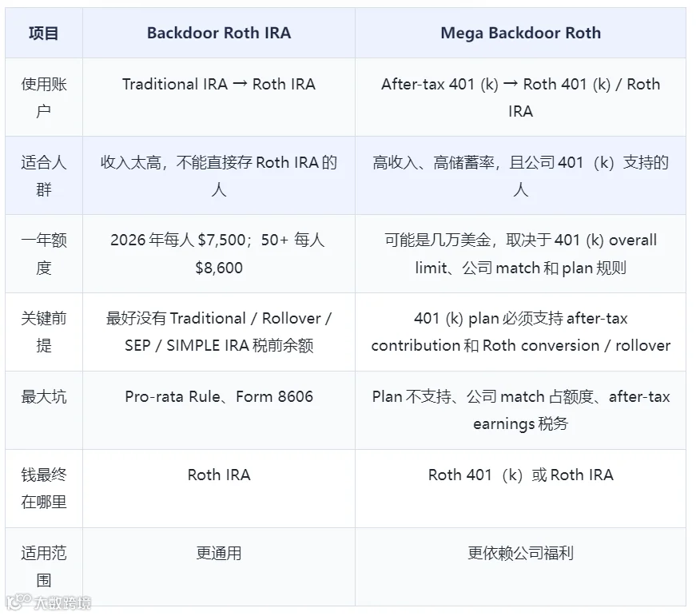Click the 收入太高 Roth IRA description cell
This screenshot has height=616, width=696.
click(219, 175)
